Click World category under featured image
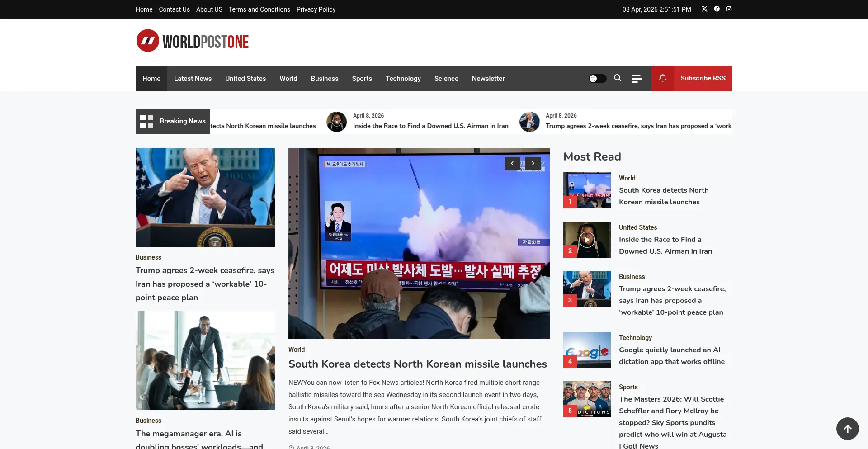This screenshot has width=868, height=449. click(297, 350)
